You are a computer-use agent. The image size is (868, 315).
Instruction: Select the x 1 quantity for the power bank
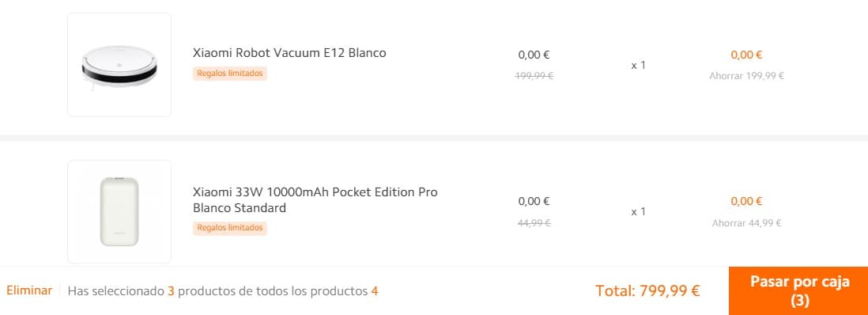[x=638, y=211]
